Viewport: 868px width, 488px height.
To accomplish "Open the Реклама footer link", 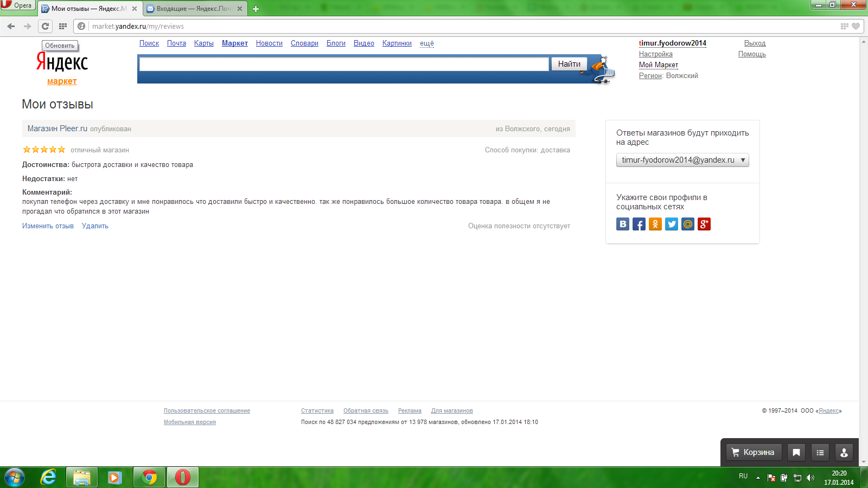I will point(410,411).
